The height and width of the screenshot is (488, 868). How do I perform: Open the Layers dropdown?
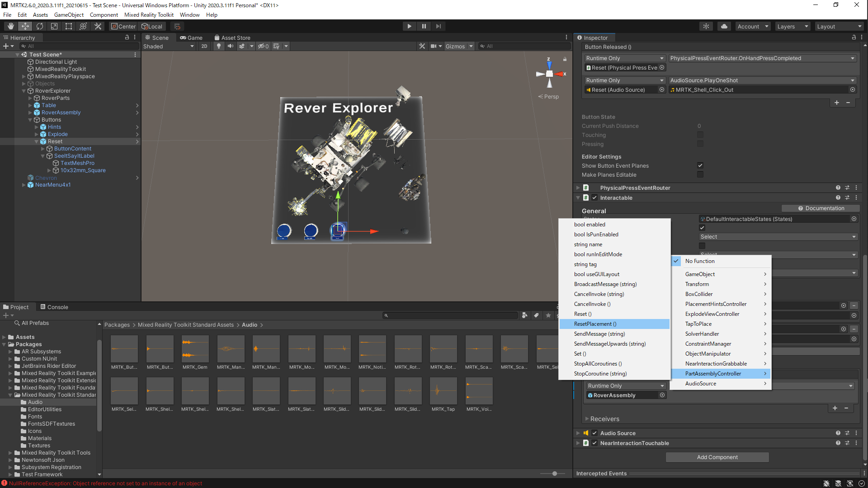[x=793, y=26]
